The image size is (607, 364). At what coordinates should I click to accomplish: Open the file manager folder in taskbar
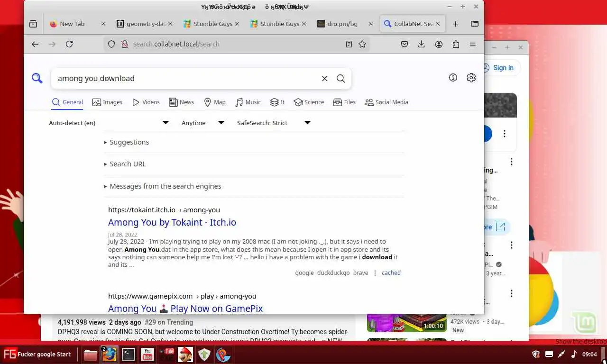90,354
